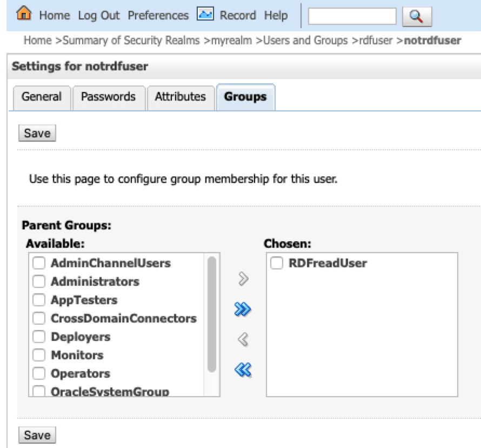Open Preferences from the toolbar
The height and width of the screenshot is (448, 481).
tap(158, 15)
